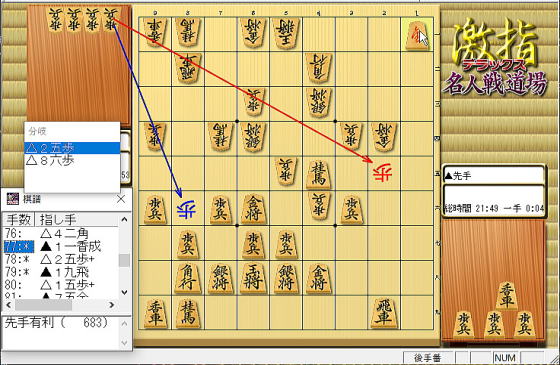The width and height of the screenshot is (560, 365).
Task: Click the 手数 column header
Action: click(x=19, y=220)
